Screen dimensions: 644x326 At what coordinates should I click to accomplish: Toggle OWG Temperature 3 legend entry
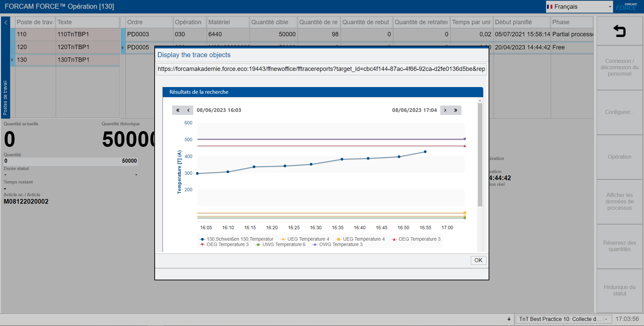(x=338, y=244)
